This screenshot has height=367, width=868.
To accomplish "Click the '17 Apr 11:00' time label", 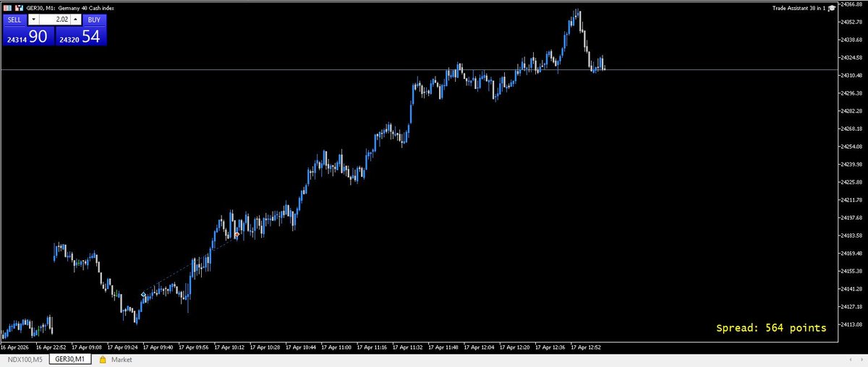I will coord(337,347).
